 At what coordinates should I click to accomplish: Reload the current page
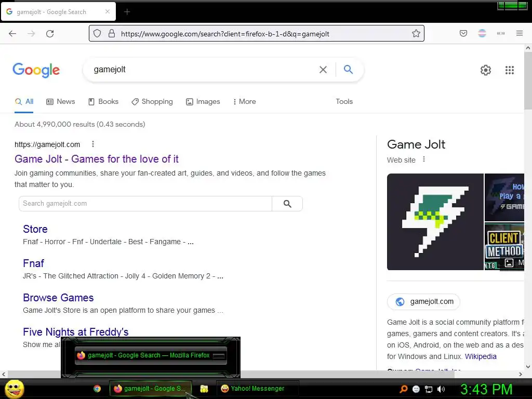[50, 34]
